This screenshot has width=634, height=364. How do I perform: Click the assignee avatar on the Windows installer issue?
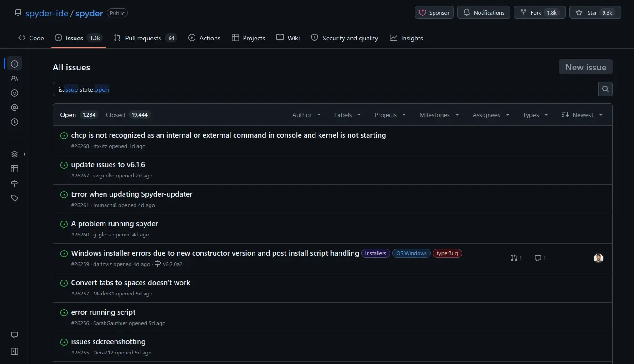(x=599, y=258)
